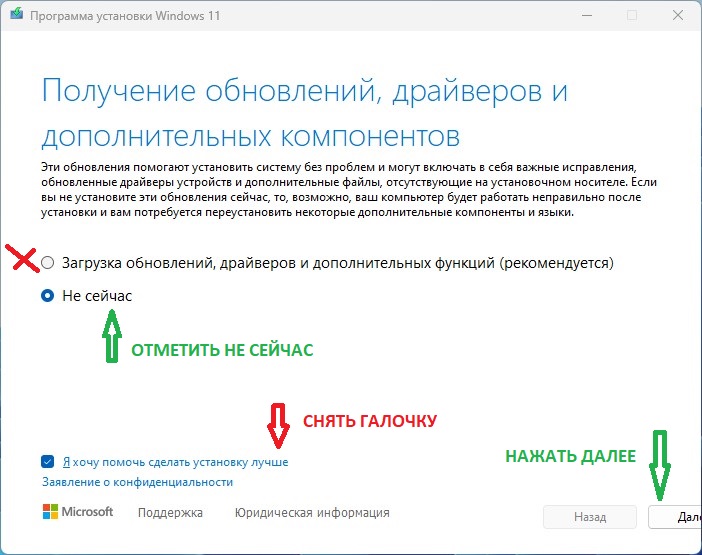Screen dimensions: 702x555
Task: Click the Получение обновлений heading text
Action: tap(304, 114)
